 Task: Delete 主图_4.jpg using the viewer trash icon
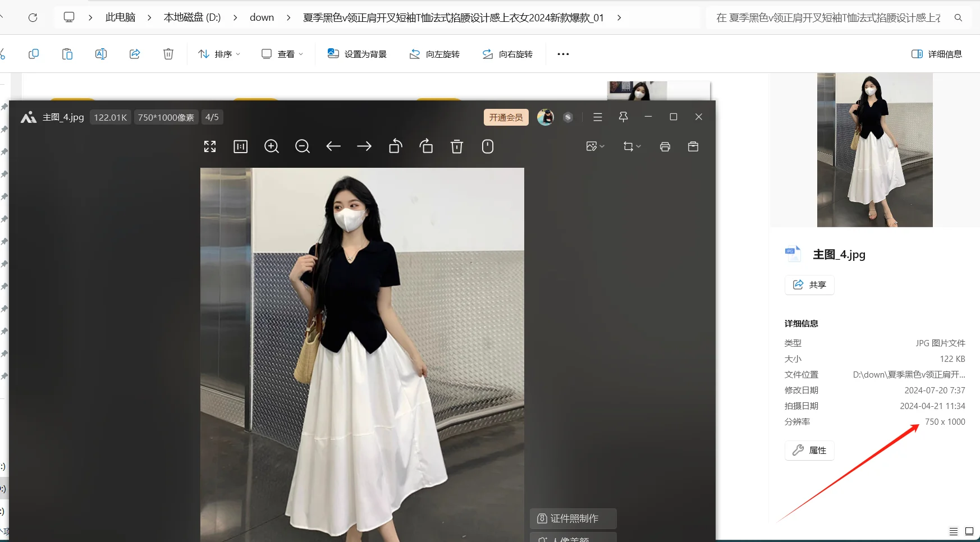pyautogui.click(x=456, y=146)
